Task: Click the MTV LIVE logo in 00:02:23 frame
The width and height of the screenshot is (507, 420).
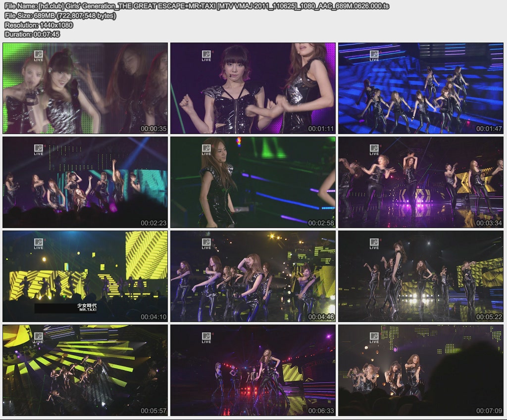Action: pyautogui.click(x=39, y=150)
